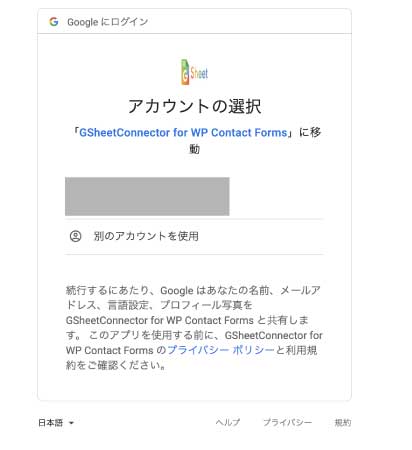Open the 規約 footer link
Image resolution: width=412 pixels, height=450 pixels.
[343, 422]
